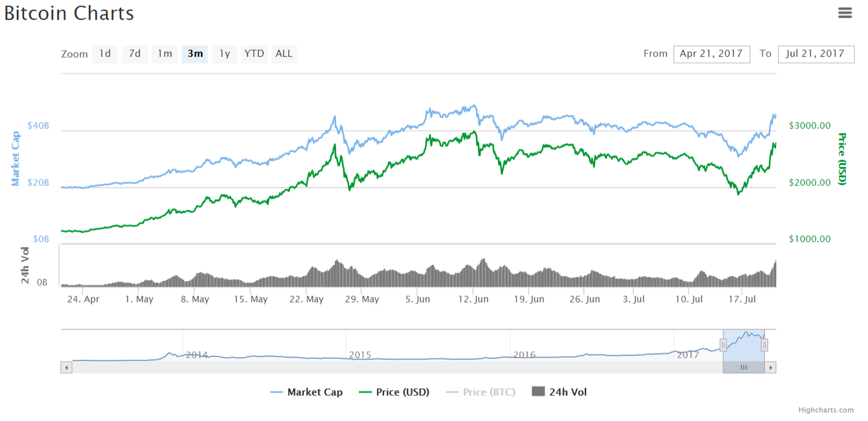
Task: Grab the navigator right range handle
Action: point(764,345)
